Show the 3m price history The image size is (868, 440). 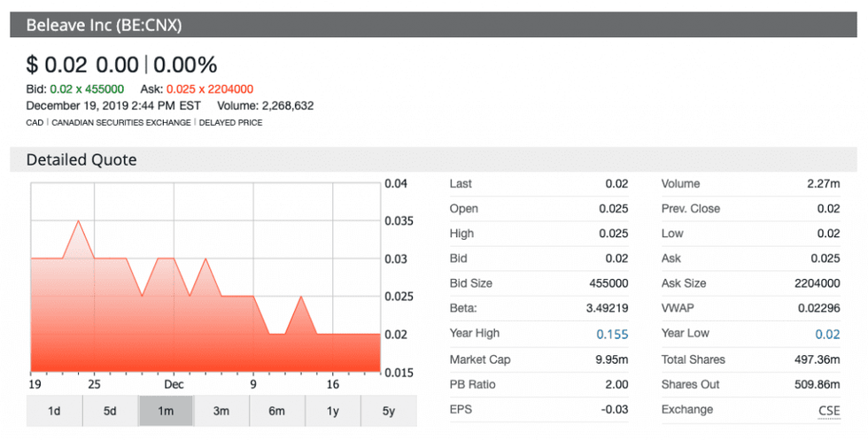click(x=221, y=411)
